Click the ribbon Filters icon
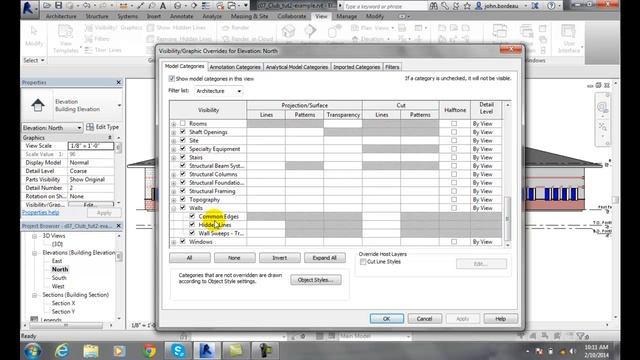The height and width of the screenshot is (360, 640). (89, 39)
